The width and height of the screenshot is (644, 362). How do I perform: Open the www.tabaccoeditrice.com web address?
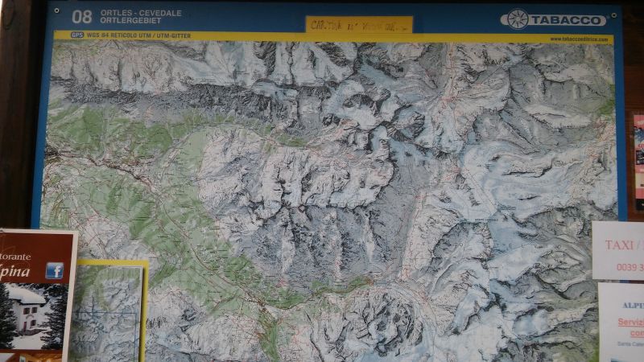click(x=579, y=39)
